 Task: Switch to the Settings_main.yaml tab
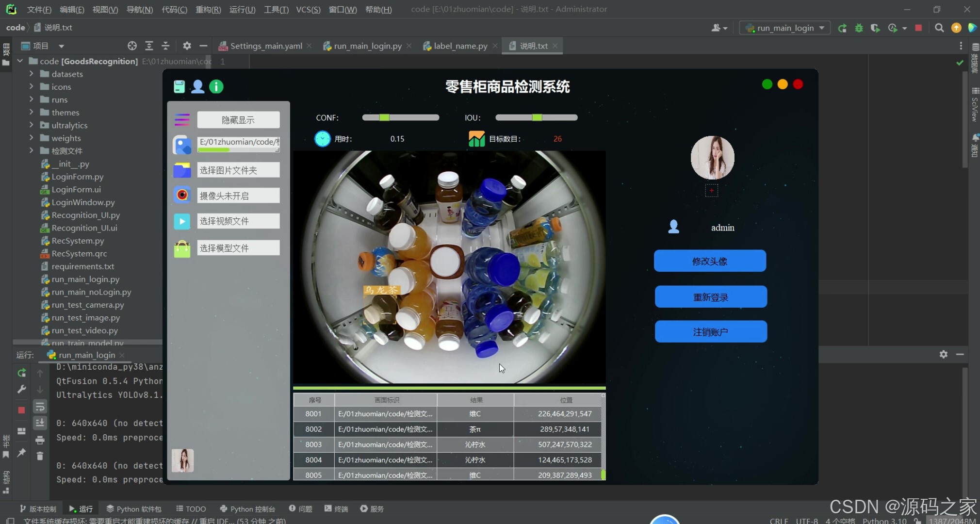click(x=265, y=46)
